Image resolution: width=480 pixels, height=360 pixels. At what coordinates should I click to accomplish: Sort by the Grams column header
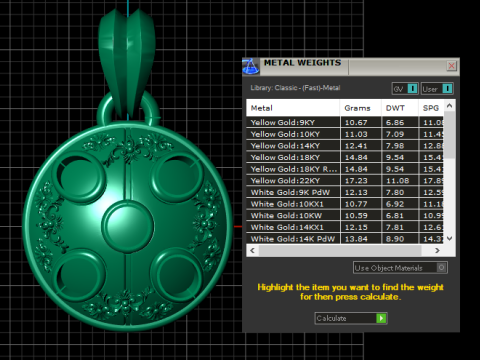360,108
